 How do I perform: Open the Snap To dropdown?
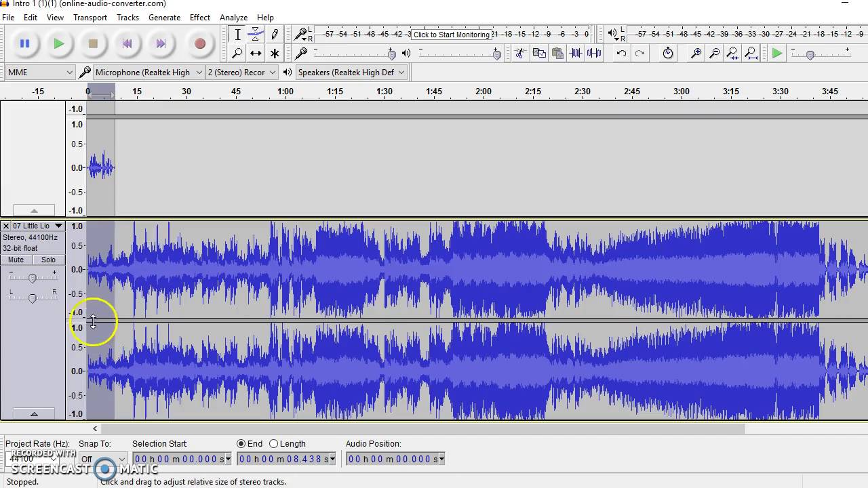coord(102,460)
